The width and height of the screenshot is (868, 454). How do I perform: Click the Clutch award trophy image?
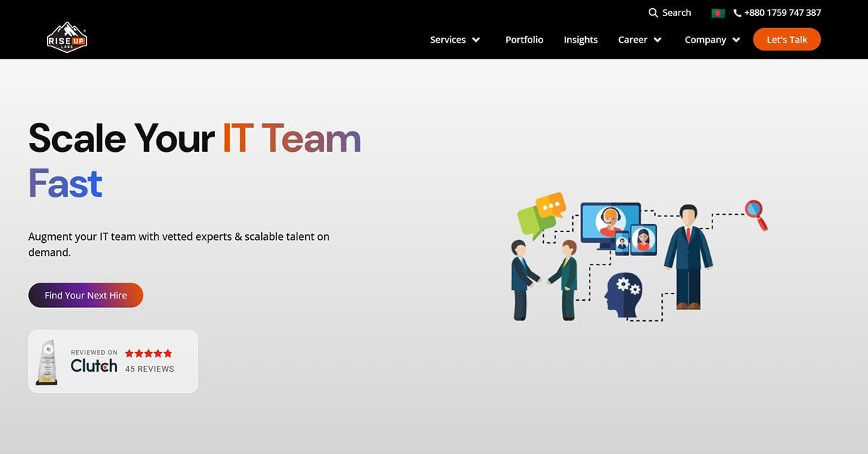[x=47, y=361]
